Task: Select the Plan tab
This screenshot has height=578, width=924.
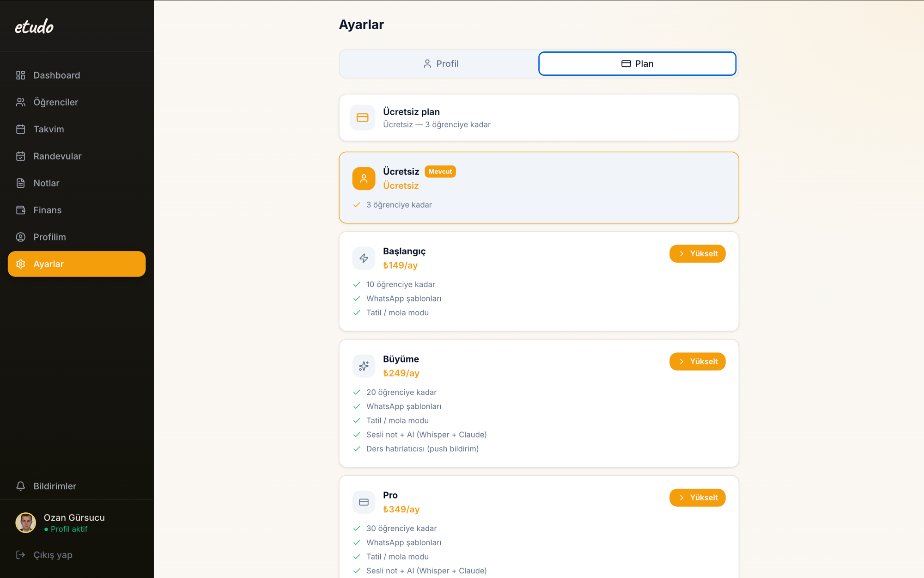Action: click(x=637, y=64)
